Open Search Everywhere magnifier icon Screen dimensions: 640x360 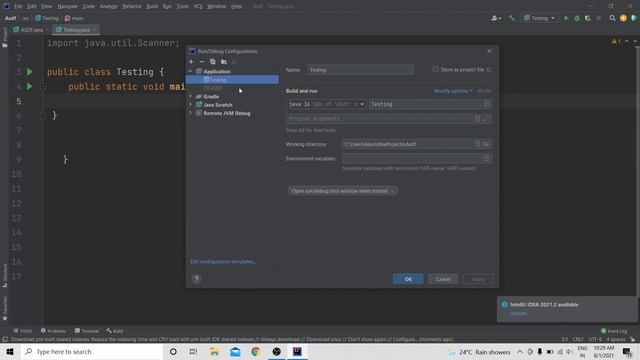pos(612,18)
